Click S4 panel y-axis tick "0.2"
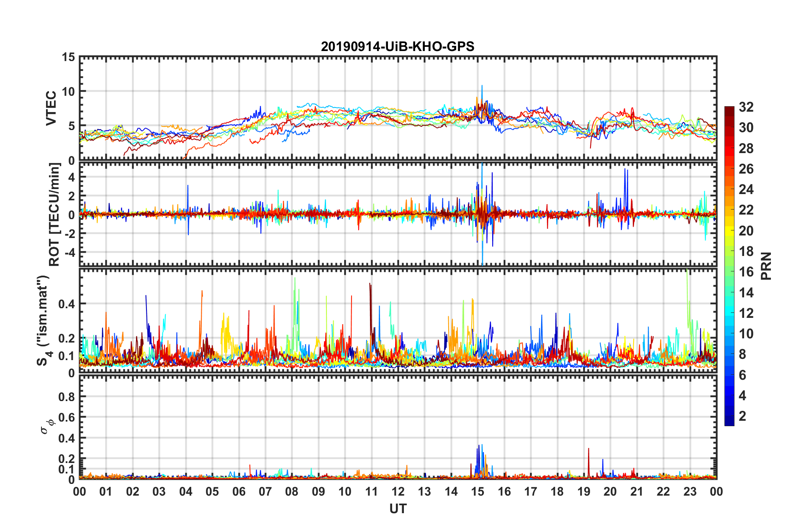Screen dimensions: 796x532 [x=67, y=339]
